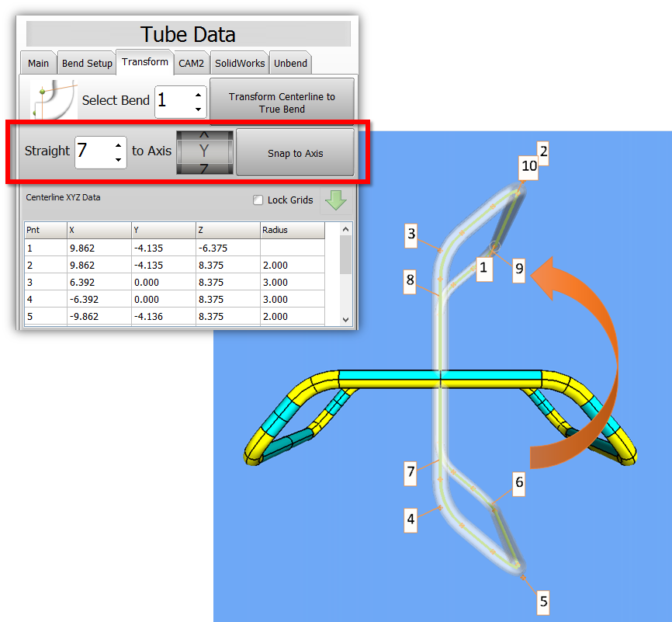Open the Bend Setup tab

coord(87,64)
